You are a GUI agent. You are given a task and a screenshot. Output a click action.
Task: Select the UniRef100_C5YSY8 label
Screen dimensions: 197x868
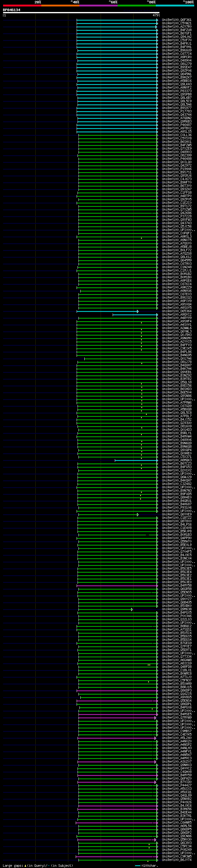pyautogui.click(x=177, y=139)
